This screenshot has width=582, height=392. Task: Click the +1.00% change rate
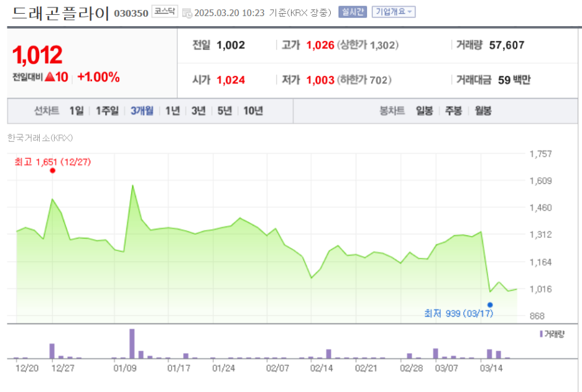pyautogui.click(x=98, y=77)
